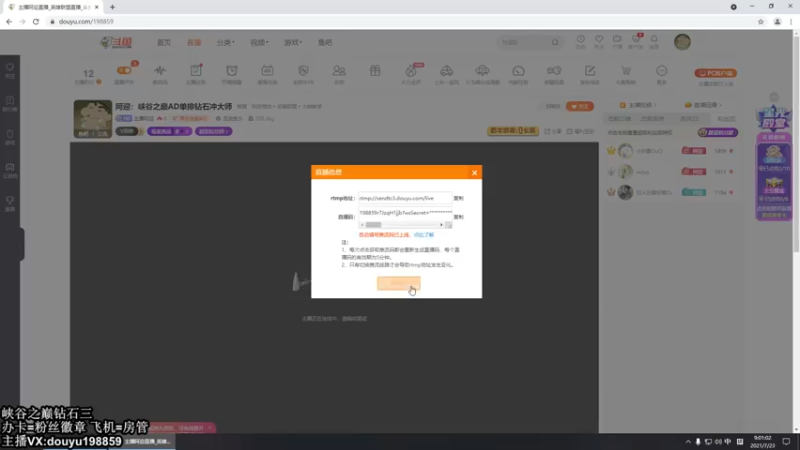Open the UFO spaceship icon

tap(482, 71)
